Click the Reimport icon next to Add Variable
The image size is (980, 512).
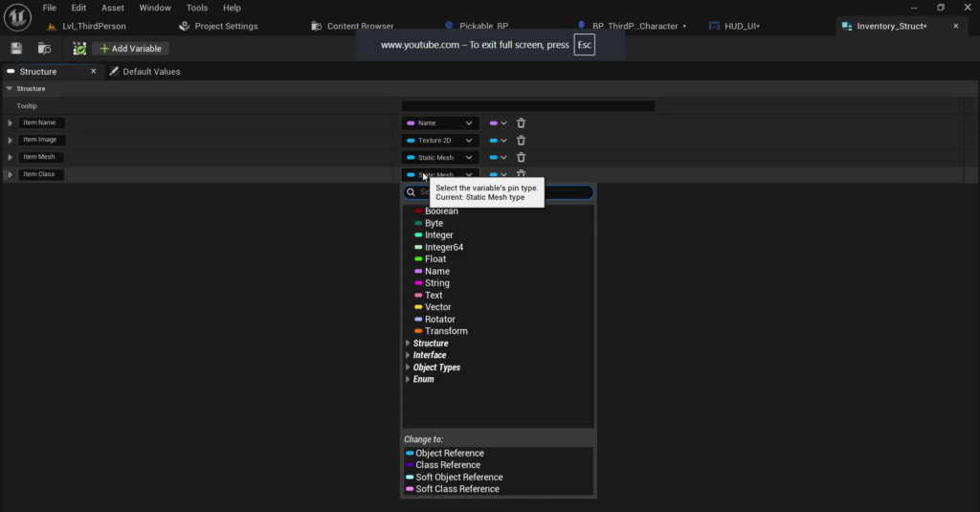coord(79,48)
